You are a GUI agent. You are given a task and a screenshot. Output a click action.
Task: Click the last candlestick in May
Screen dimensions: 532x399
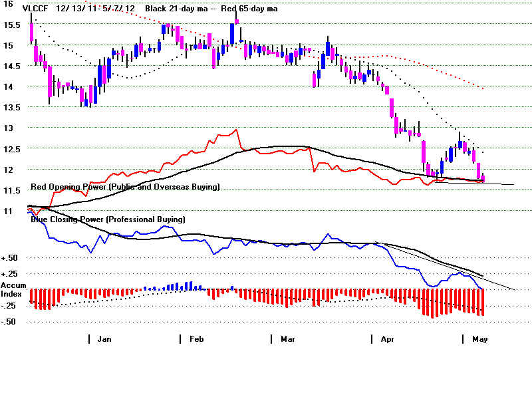pyautogui.click(x=483, y=178)
